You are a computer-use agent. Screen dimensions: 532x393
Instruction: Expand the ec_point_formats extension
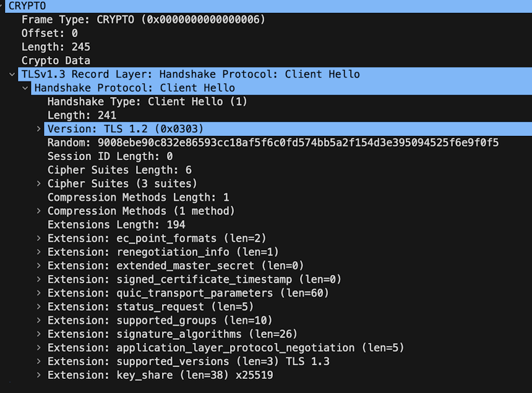38,238
